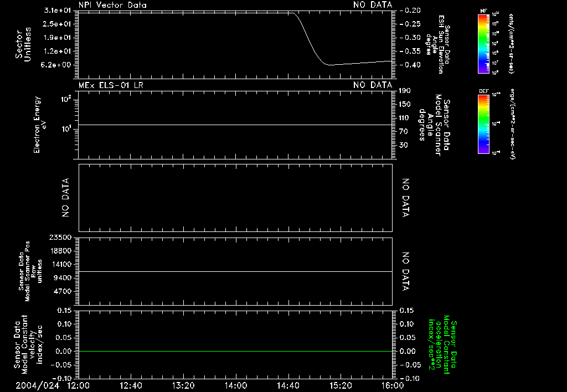Click the horizontal trace in the Electron Energy panel
The image size is (567, 392).
235,125
